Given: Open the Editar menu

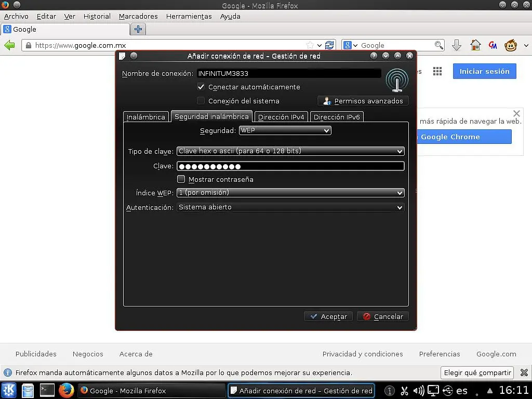Looking at the screenshot, I should tap(46, 16).
